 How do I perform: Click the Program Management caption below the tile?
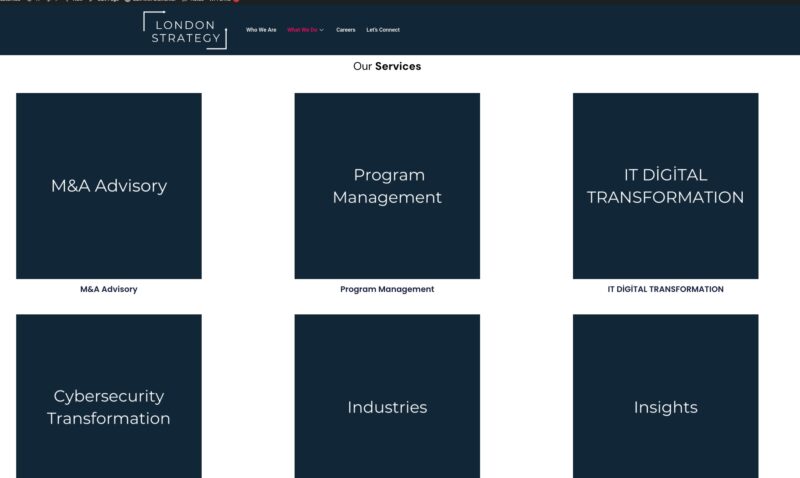point(387,289)
